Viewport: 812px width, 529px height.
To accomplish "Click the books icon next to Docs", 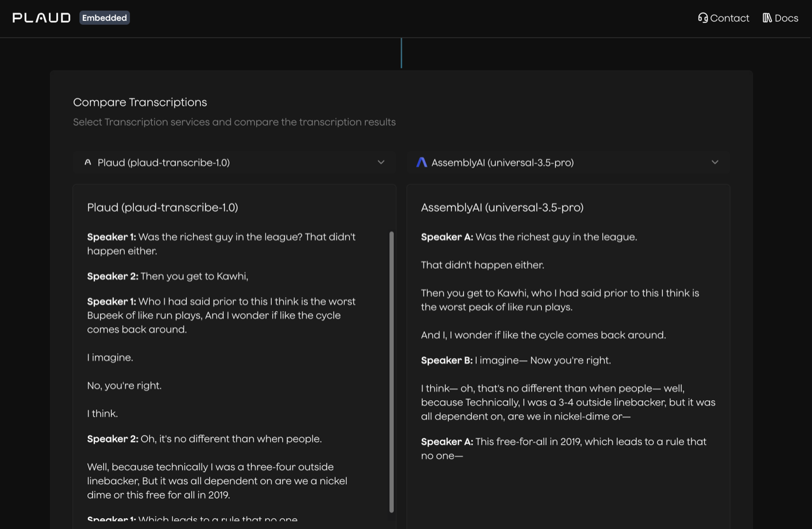I will 767,18.
